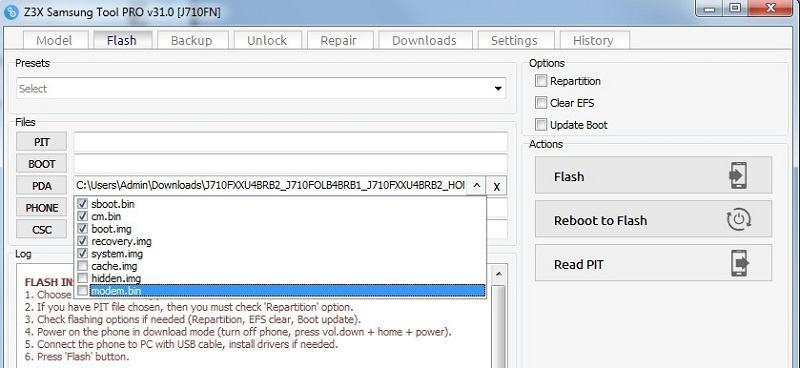Click the phone icon on Read PIT button
800x368 pixels.
739,263
